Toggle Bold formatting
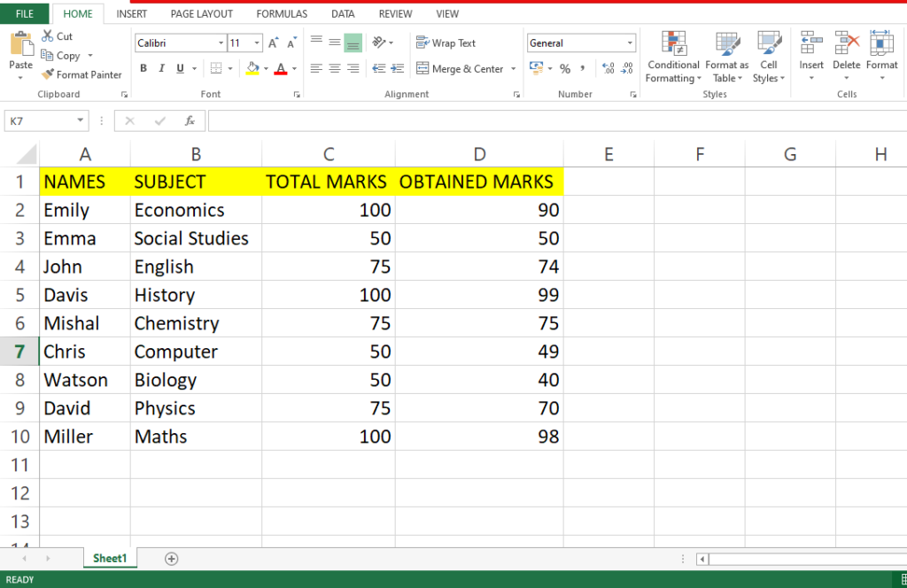 click(x=143, y=68)
